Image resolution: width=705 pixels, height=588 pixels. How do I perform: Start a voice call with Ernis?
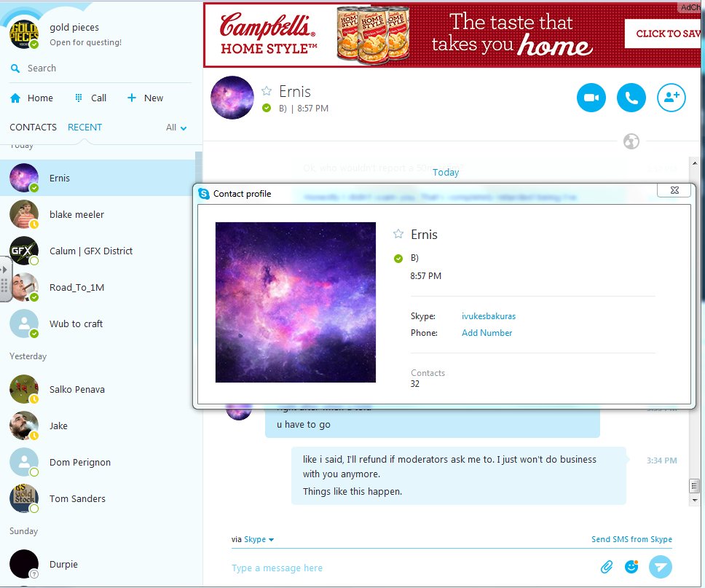(631, 98)
